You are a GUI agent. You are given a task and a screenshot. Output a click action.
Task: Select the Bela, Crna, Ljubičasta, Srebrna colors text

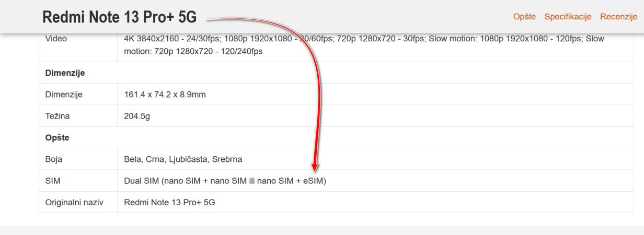[x=183, y=159]
